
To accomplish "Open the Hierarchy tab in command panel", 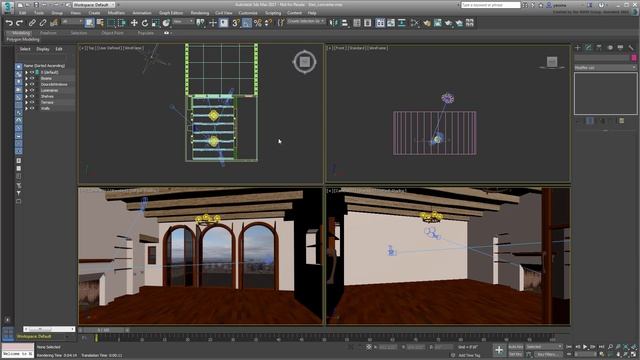I will (x=599, y=48).
